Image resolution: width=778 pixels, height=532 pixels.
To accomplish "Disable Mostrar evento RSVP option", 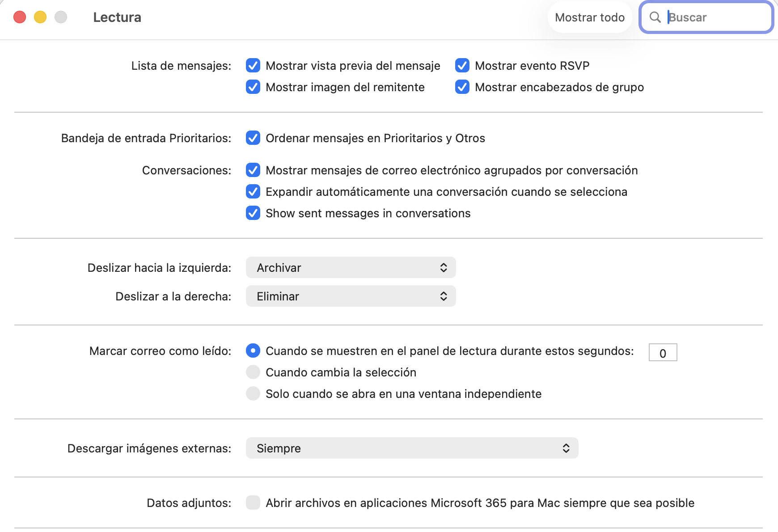I will coord(462,66).
